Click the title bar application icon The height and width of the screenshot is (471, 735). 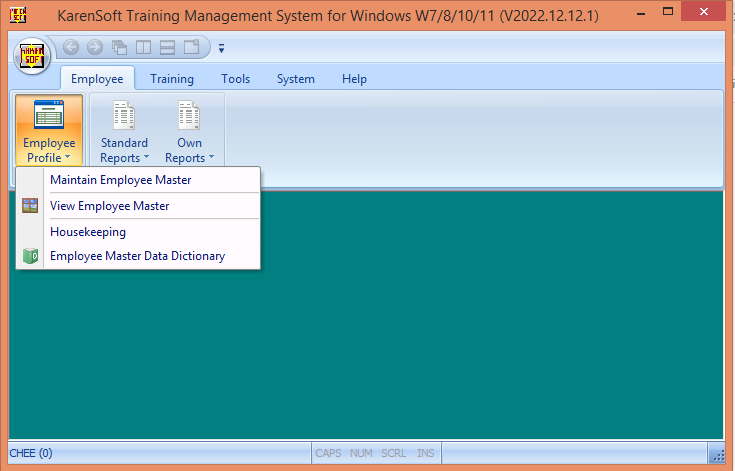click(18, 15)
